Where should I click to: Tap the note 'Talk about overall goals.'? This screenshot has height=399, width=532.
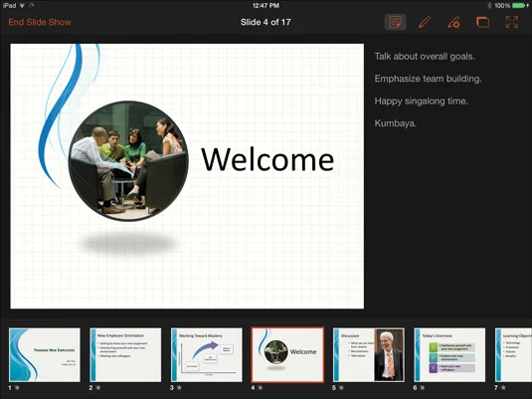[x=425, y=57]
